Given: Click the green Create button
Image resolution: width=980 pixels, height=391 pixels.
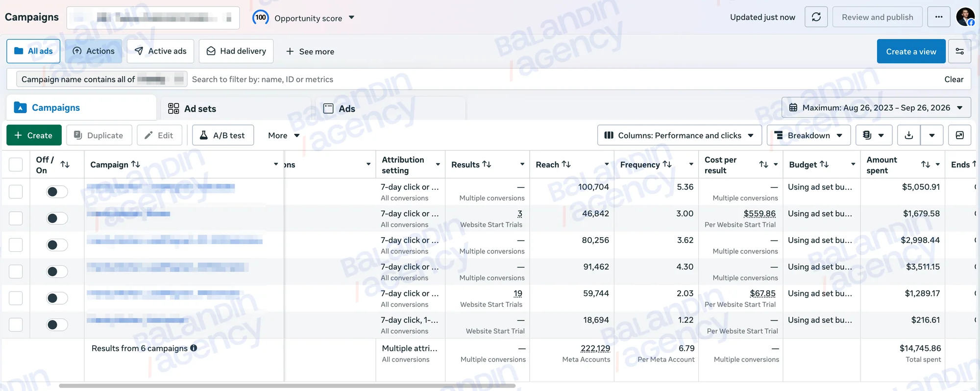Looking at the screenshot, I should point(34,135).
